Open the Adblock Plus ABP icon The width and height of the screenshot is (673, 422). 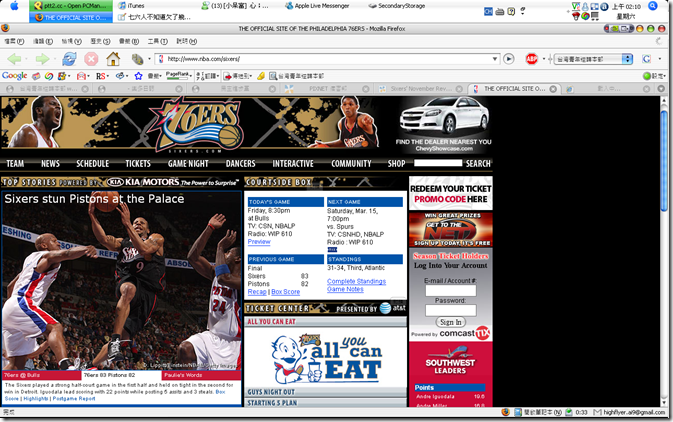[x=531, y=59]
